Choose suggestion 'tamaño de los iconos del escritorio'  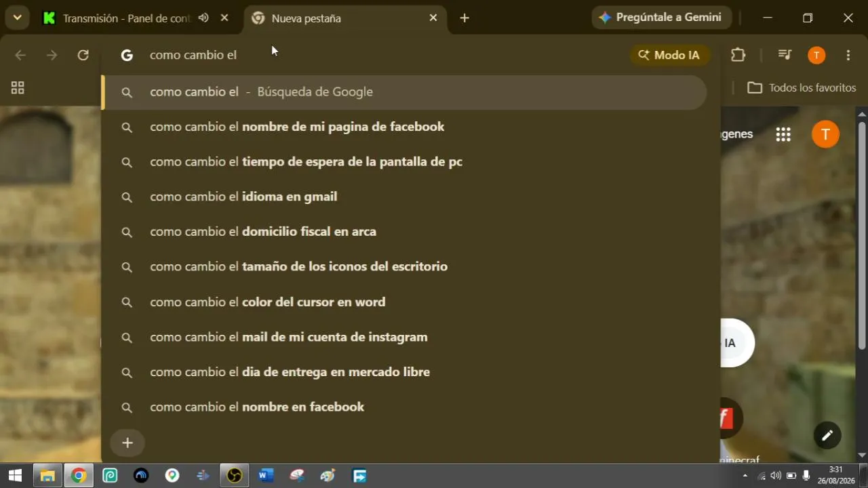click(x=404, y=267)
